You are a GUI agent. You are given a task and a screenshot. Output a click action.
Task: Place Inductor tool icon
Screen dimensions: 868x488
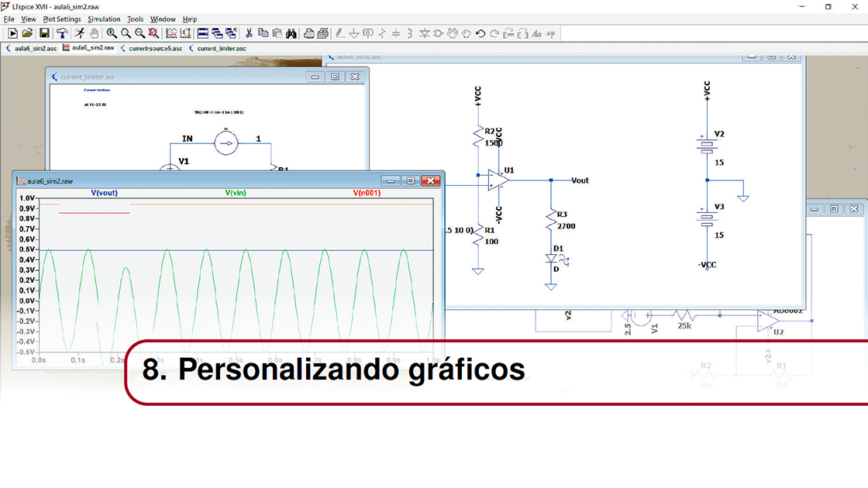(410, 34)
